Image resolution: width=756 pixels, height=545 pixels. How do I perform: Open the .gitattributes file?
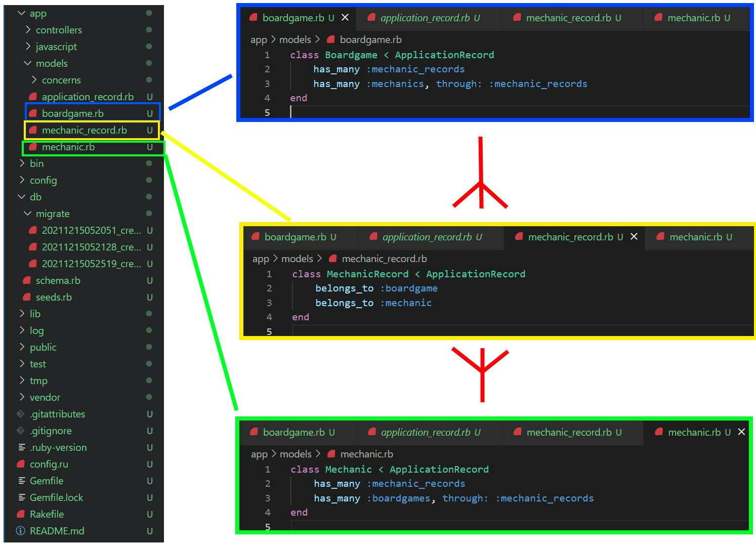point(57,414)
